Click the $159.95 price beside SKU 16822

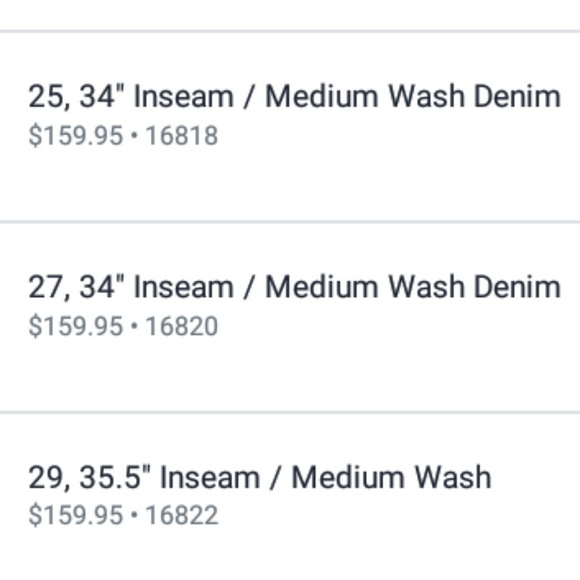75,515
